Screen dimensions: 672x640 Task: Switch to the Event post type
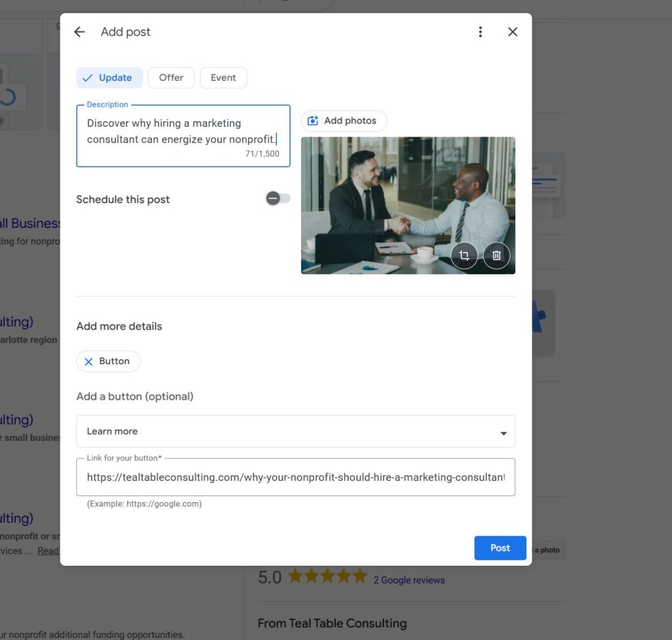coord(223,77)
